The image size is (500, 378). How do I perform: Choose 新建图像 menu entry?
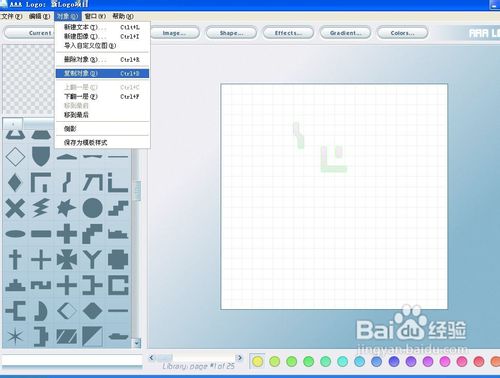coord(102,36)
